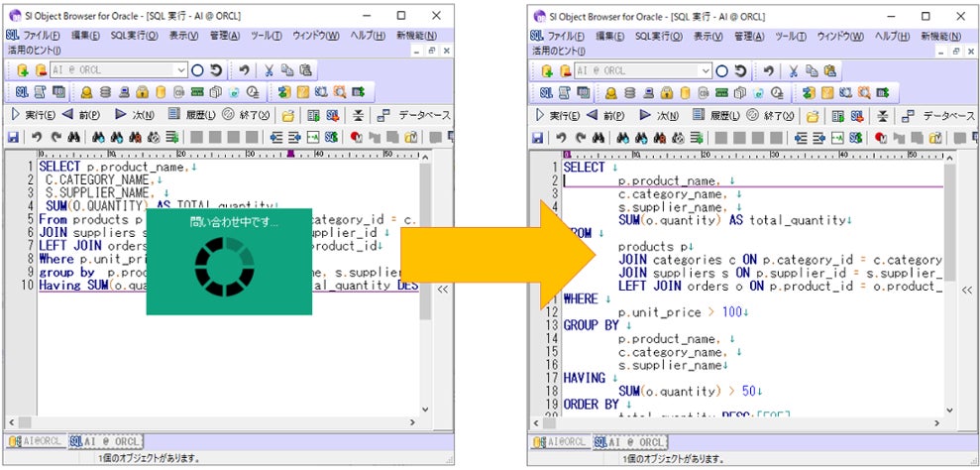This screenshot has width=980, height=470.
Task: Click the SQL window icon in left window
Action: pyautogui.click(x=22, y=92)
